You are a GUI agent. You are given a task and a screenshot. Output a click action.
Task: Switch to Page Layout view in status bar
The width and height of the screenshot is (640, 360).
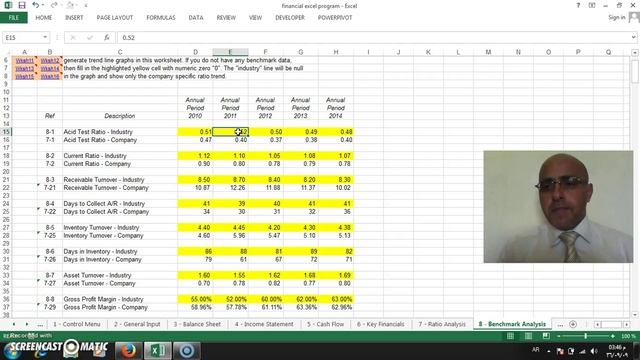(x=528, y=336)
